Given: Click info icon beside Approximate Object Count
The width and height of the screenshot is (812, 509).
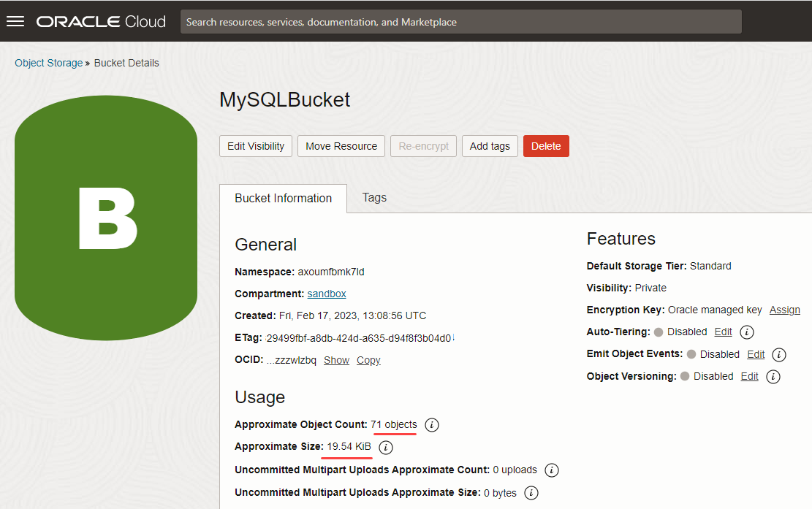Looking at the screenshot, I should [x=432, y=424].
